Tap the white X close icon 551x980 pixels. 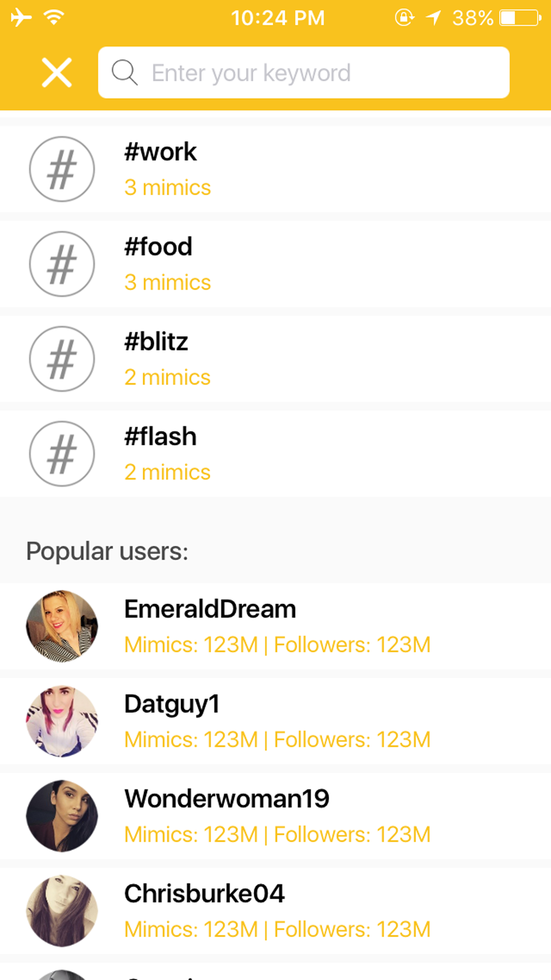[x=57, y=72]
